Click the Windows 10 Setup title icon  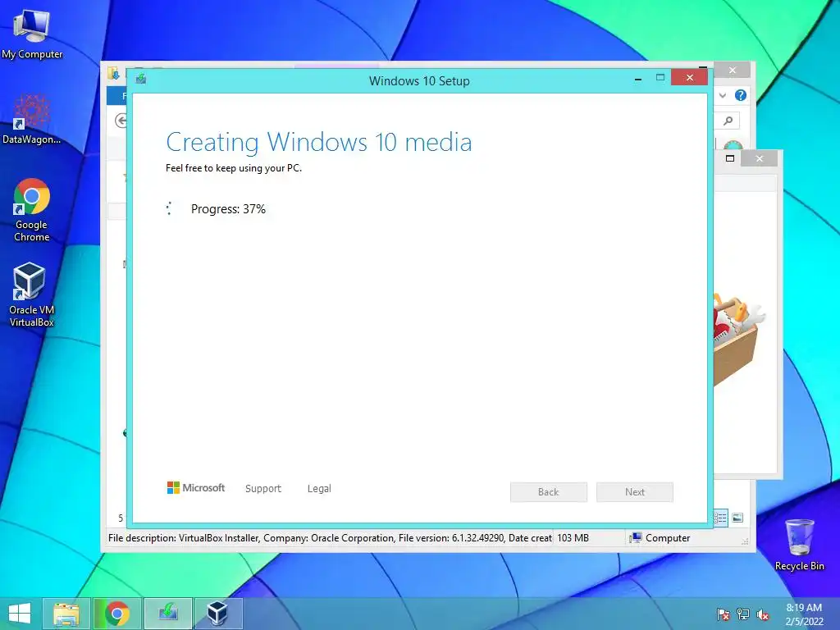[141, 79]
